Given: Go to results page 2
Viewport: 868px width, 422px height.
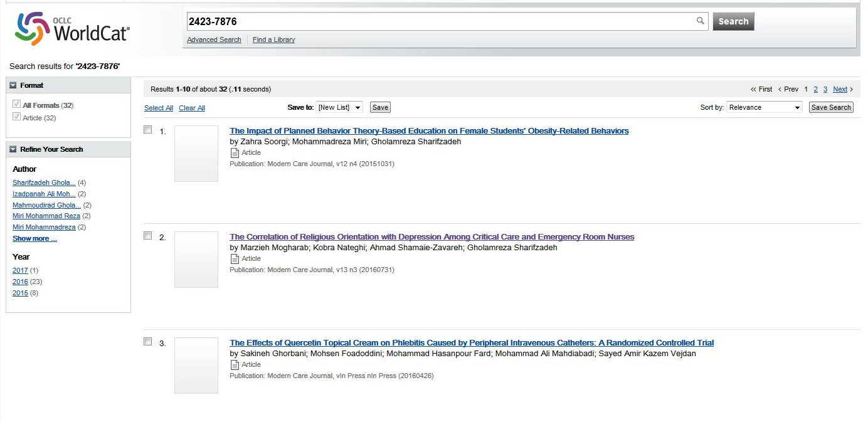Looking at the screenshot, I should click(x=815, y=89).
